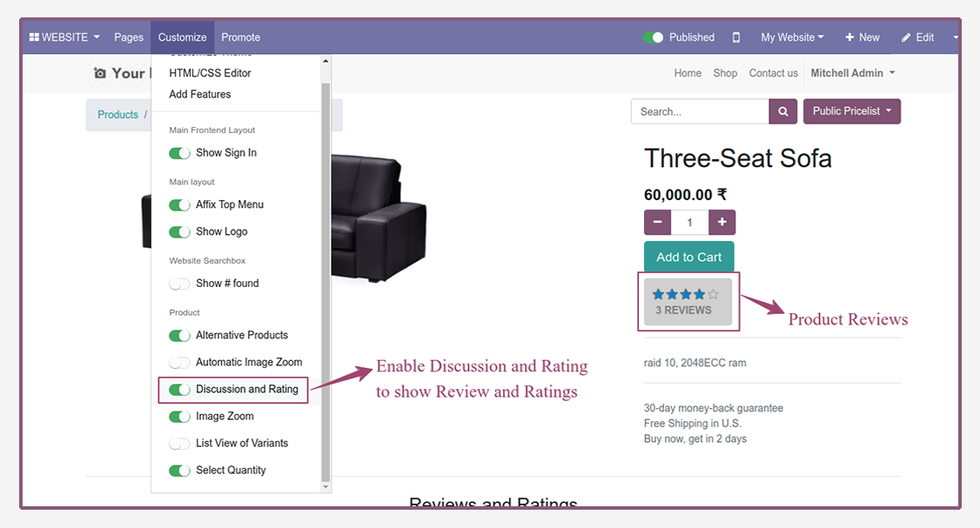The width and height of the screenshot is (980, 528).
Task: Go to the Home link
Action: [688, 73]
